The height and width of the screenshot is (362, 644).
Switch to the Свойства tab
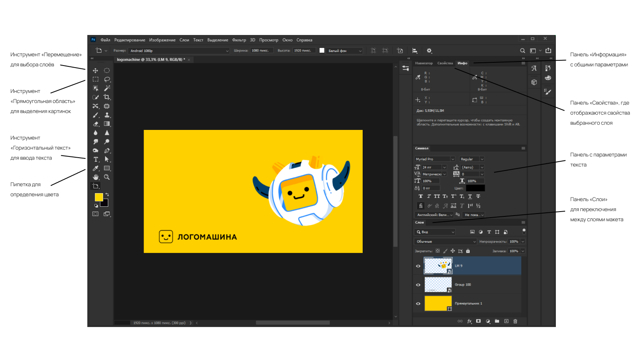(x=445, y=63)
